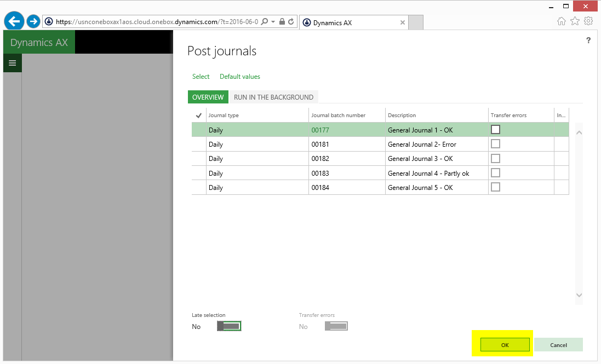
Task: Check Transfer errors for journal 00177
Action: click(x=495, y=130)
